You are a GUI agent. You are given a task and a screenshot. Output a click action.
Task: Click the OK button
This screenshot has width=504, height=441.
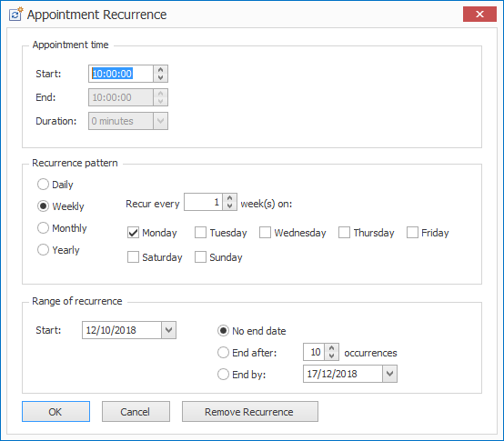(x=55, y=412)
